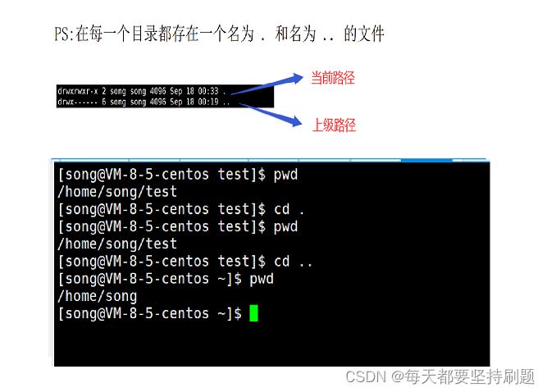
Task: Click the drwx------ listing row ending in double dot
Action: tap(144, 102)
